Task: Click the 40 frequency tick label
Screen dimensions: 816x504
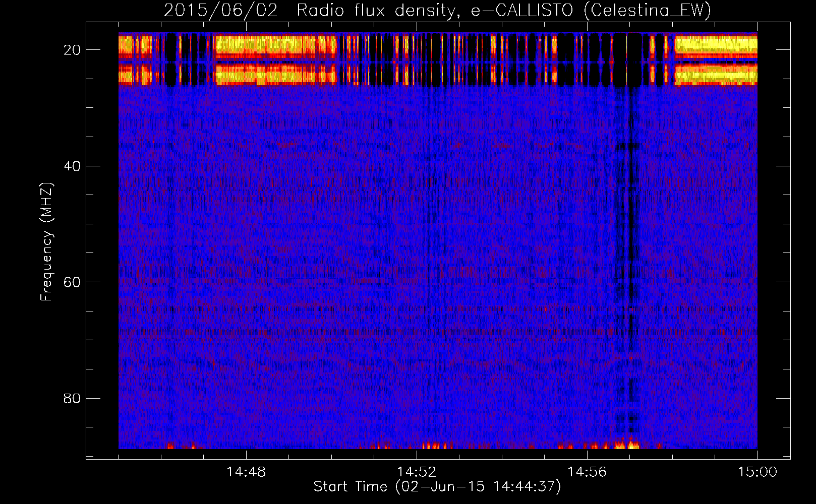Action: [73, 166]
